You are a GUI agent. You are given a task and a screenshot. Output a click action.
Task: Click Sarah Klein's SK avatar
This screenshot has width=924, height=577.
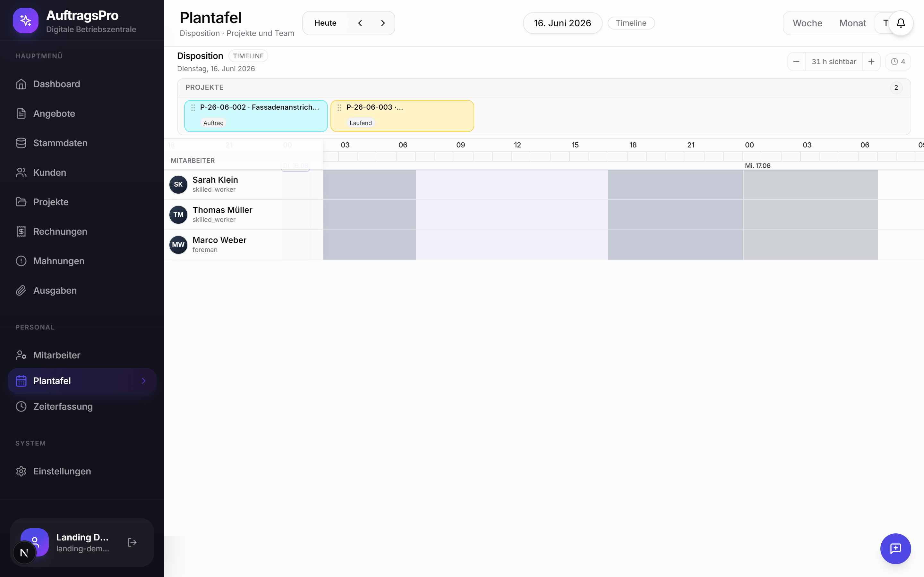pyautogui.click(x=178, y=184)
